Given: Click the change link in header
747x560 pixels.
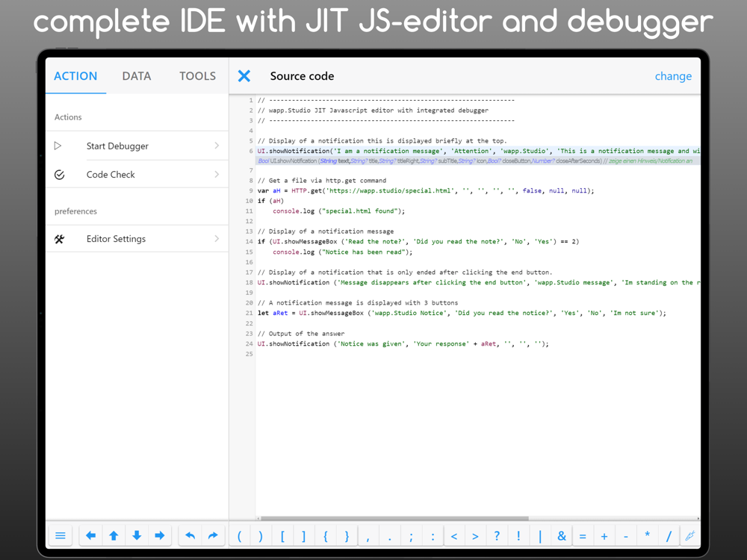Looking at the screenshot, I should pyautogui.click(x=673, y=76).
